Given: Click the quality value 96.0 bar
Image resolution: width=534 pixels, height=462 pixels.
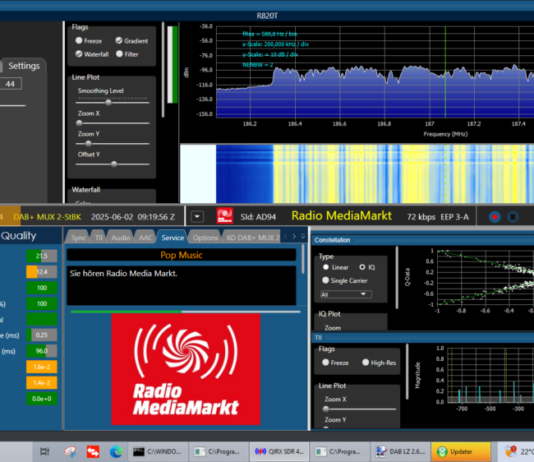Looking at the screenshot, I should coord(42,351).
